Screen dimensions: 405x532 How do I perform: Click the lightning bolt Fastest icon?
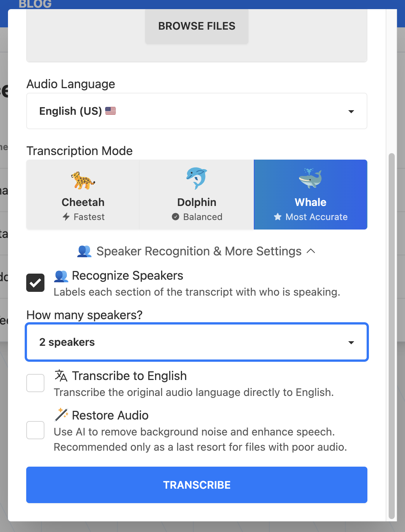pos(66,217)
